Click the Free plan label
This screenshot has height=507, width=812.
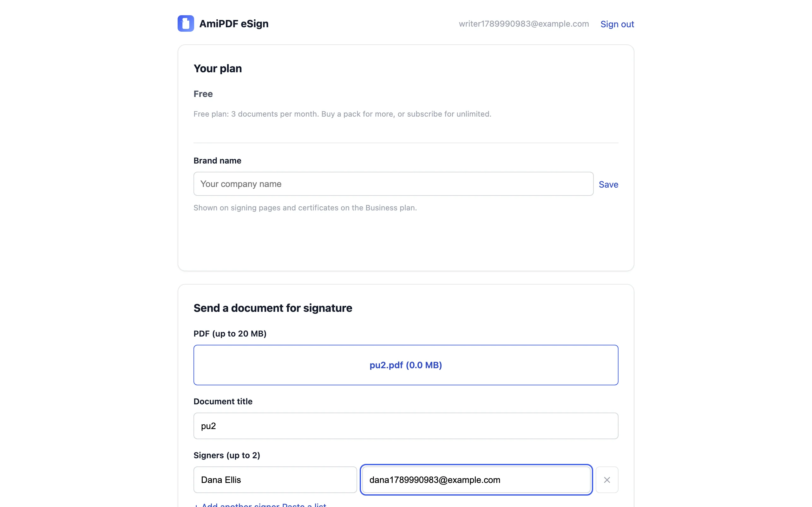click(203, 94)
